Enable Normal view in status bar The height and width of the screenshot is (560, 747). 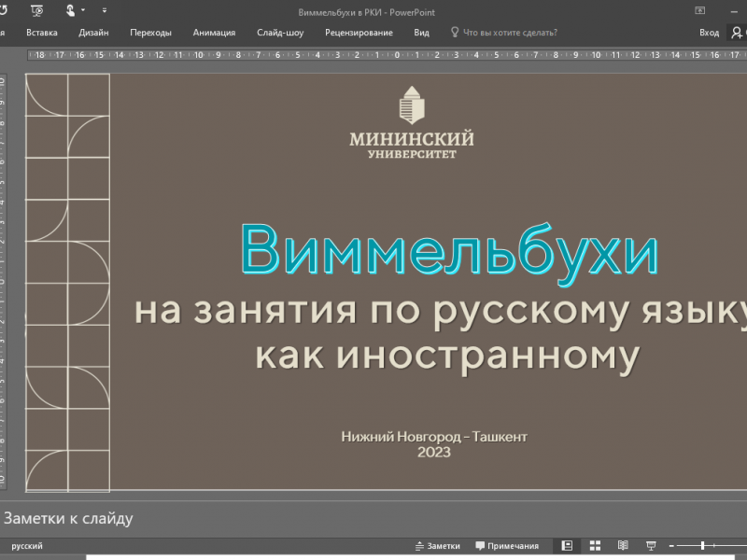(566, 546)
